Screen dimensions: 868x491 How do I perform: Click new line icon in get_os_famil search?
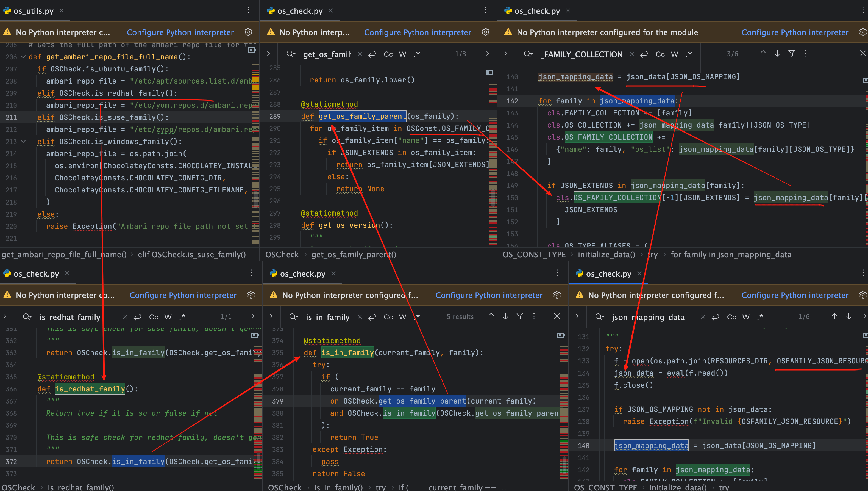[372, 54]
